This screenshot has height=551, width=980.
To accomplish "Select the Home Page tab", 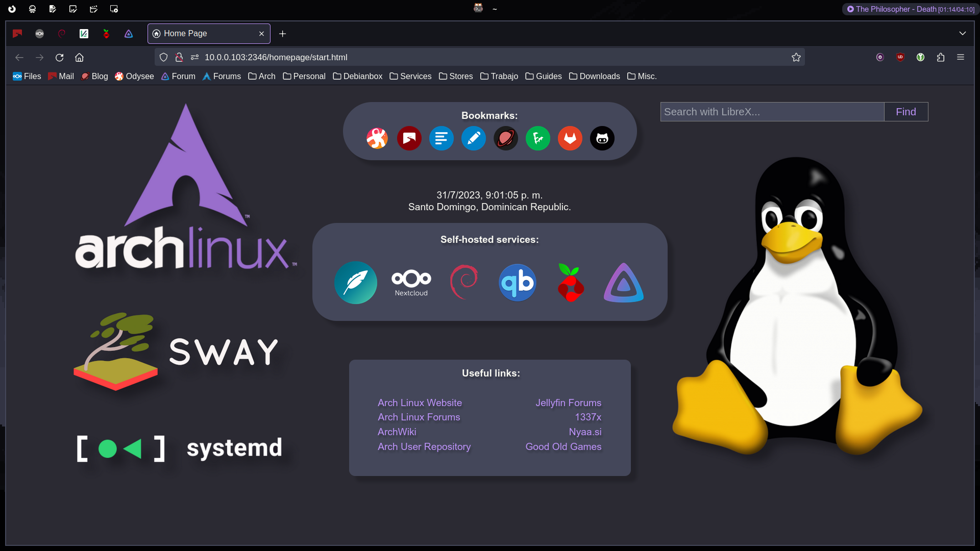I will click(x=209, y=33).
